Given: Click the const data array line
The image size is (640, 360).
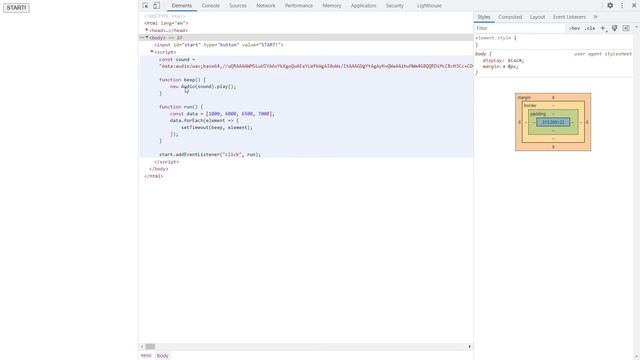Looking at the screenshot, I should (x=222, y=114).
